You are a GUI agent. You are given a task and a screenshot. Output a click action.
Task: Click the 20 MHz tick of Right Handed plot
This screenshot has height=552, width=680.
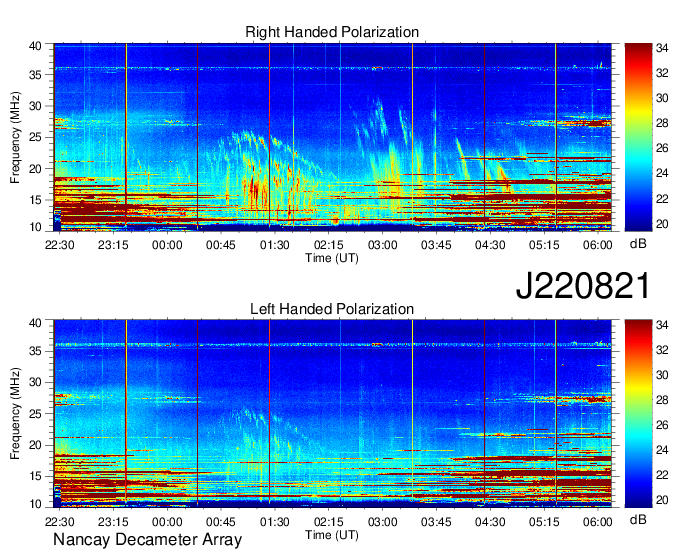pos(35,169)
